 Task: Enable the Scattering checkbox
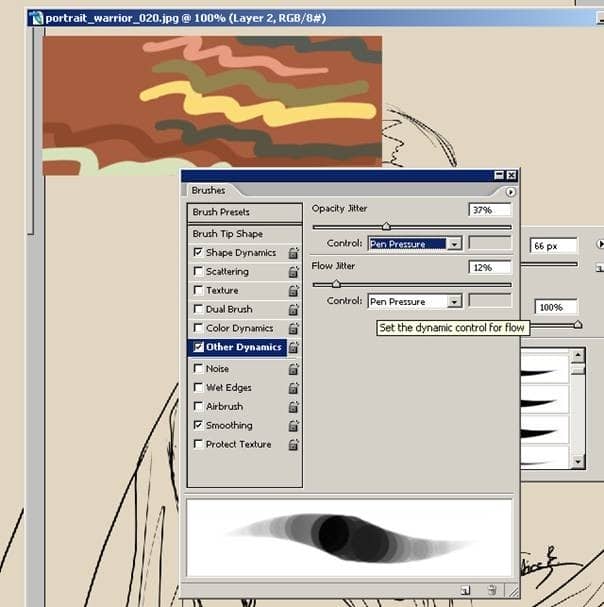click(x=198, y=271)
